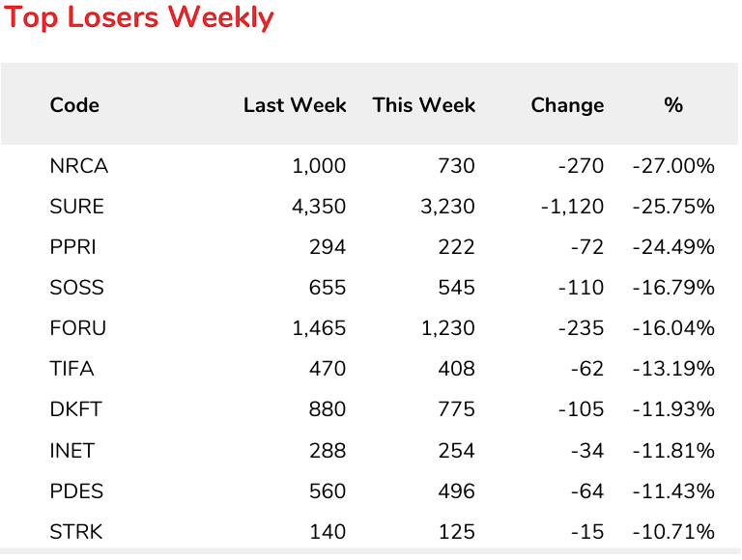Image resolution: width=742 pixels, height=560 pixels.
Task: Click the -27.00% value for NRCA
Action: pyautogui.click(x=673, y=166)
